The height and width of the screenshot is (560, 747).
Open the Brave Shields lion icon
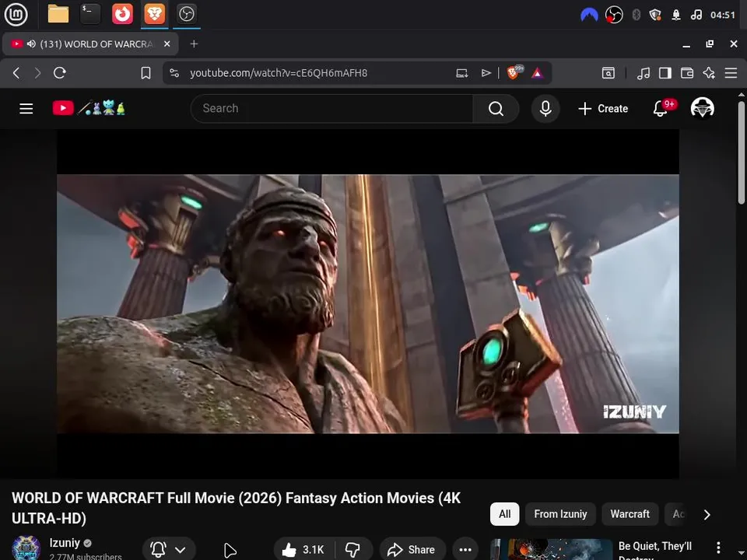[x=514, y=72]
